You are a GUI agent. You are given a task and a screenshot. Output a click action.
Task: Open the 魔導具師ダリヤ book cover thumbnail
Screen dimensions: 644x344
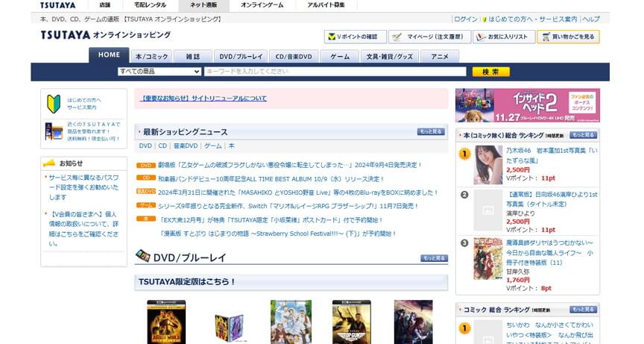(x=488, y=258)
